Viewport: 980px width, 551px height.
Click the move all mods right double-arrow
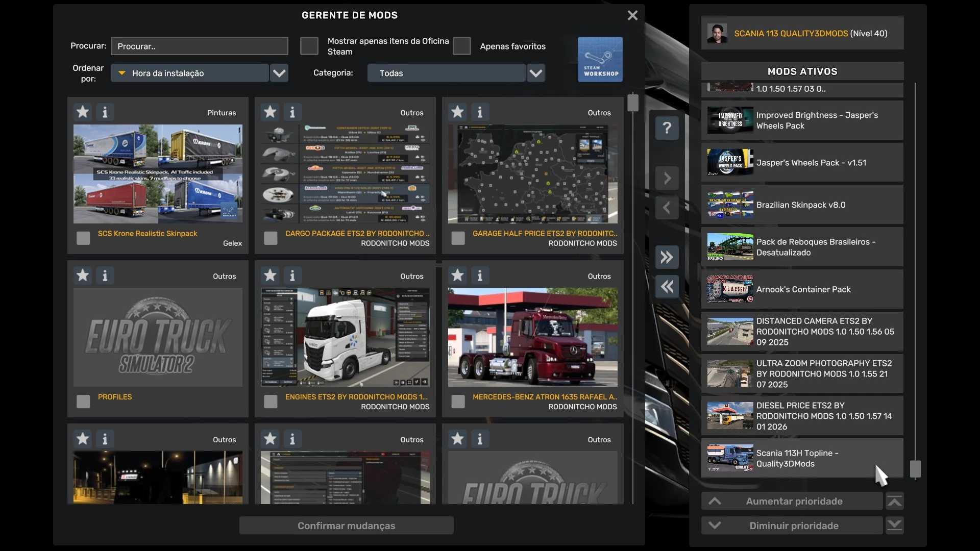click(667, 257)
